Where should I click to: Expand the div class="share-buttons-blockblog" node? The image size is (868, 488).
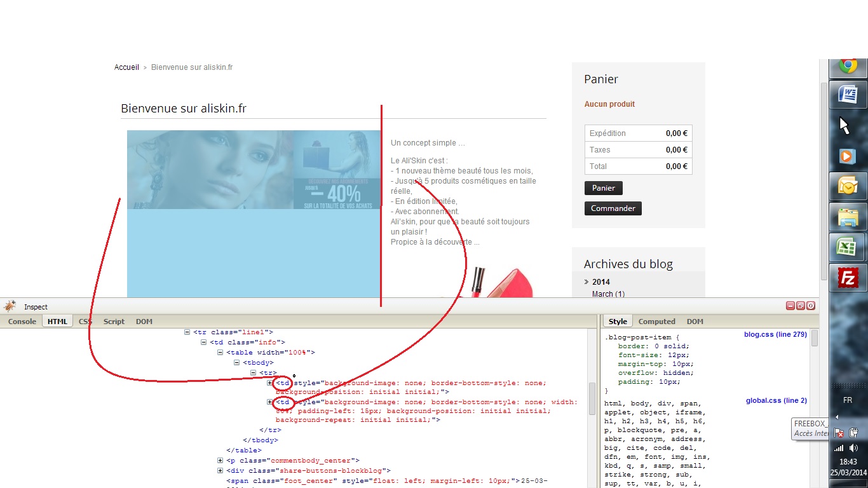coord(220,470)
